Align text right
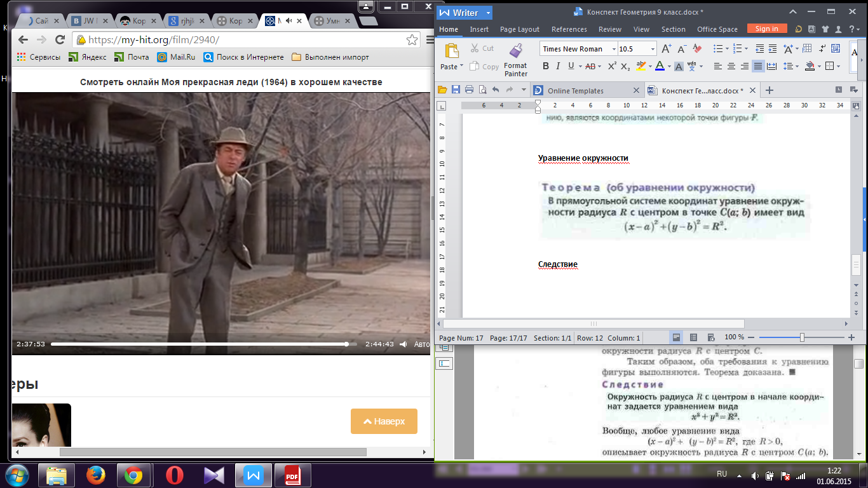The image size is (868, 488). tap(745, 66)
